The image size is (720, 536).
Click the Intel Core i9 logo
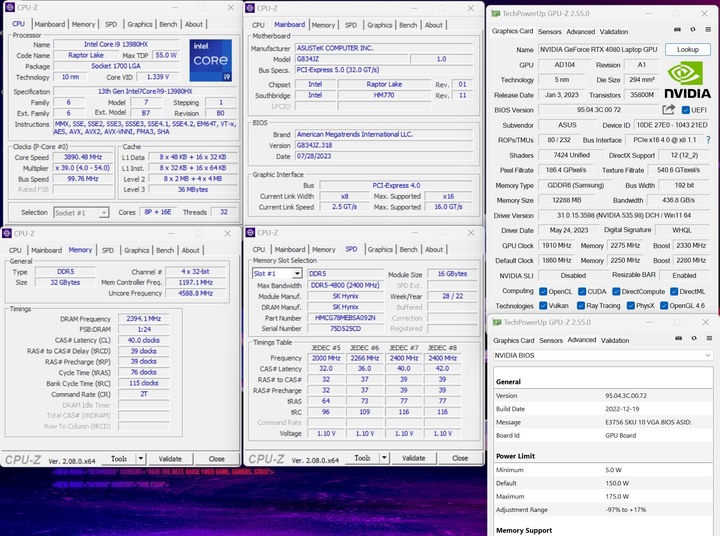[210, 60]
